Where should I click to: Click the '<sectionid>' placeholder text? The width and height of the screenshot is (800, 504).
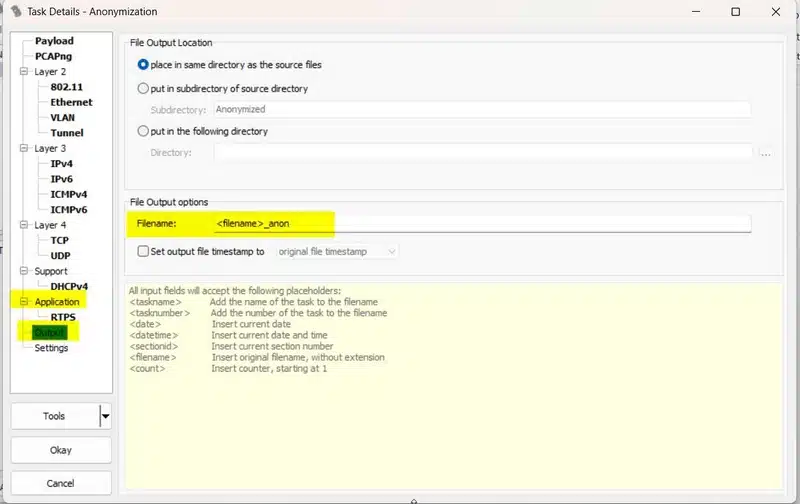point(154,346)
